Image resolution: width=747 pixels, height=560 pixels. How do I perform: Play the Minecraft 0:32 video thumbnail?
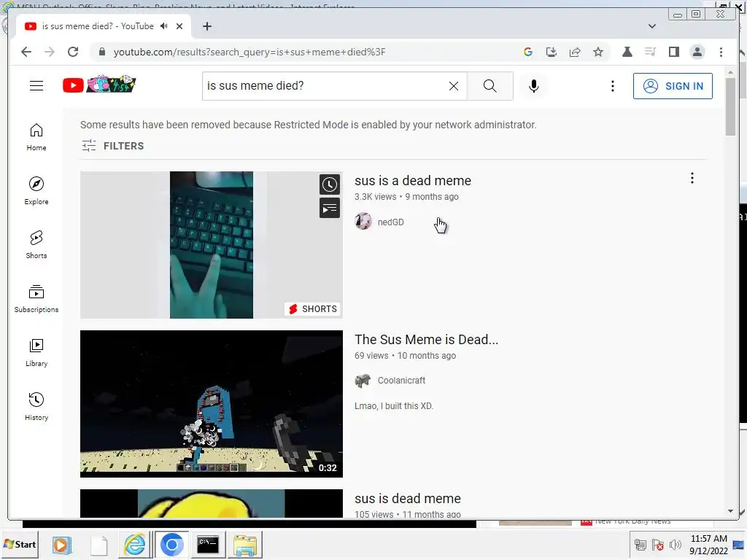[211, 404]
